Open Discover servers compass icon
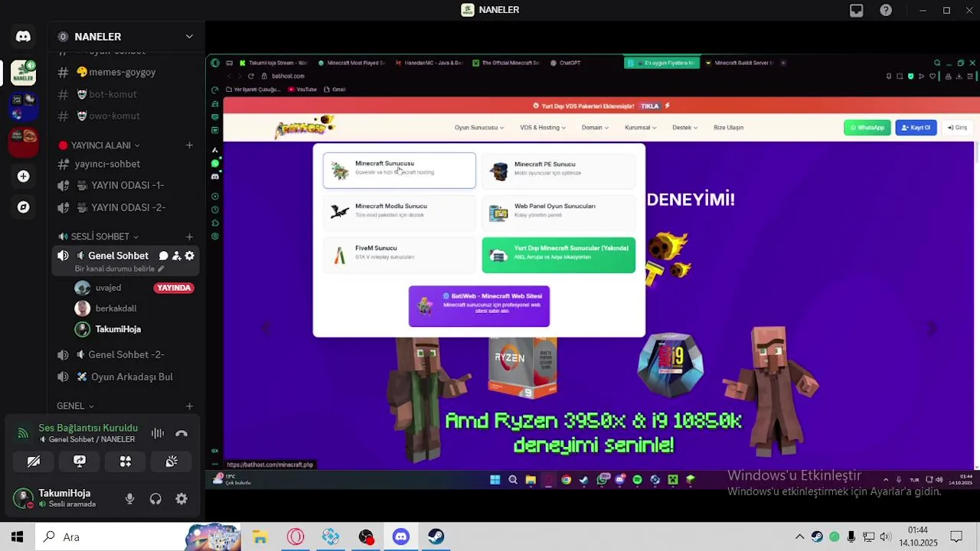The image size is (980, 551). [x=23, y=207]
